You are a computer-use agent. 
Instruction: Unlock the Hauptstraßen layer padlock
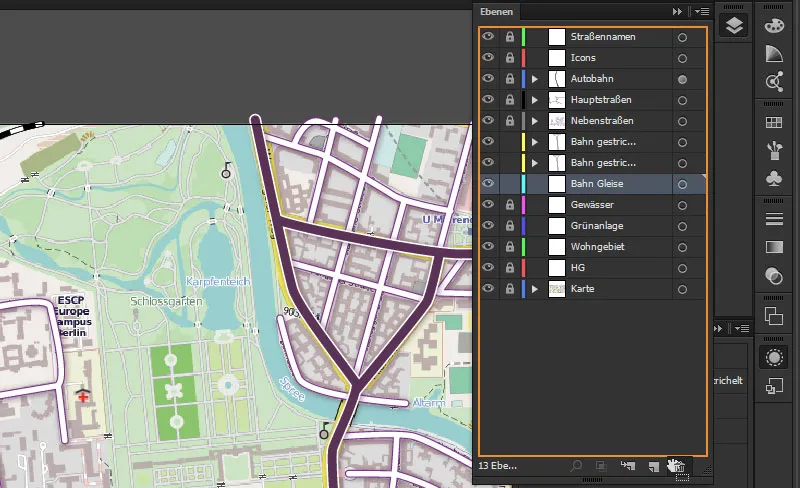click(510, 100)
